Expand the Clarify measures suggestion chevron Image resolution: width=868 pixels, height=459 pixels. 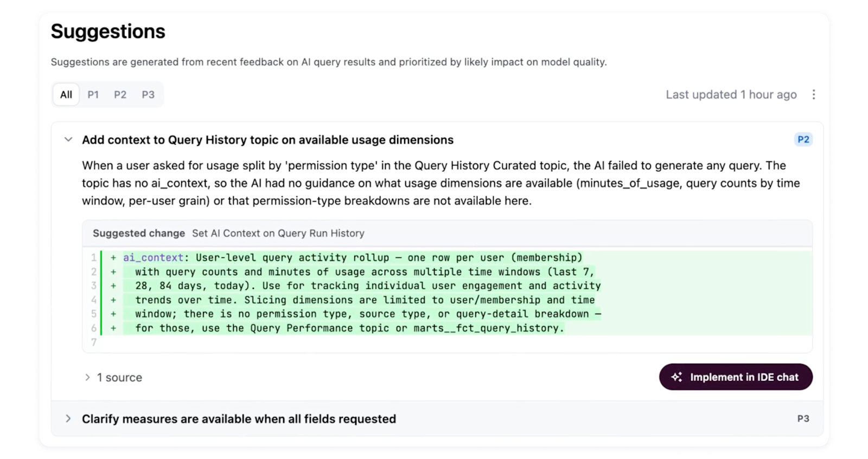[68, 418]
